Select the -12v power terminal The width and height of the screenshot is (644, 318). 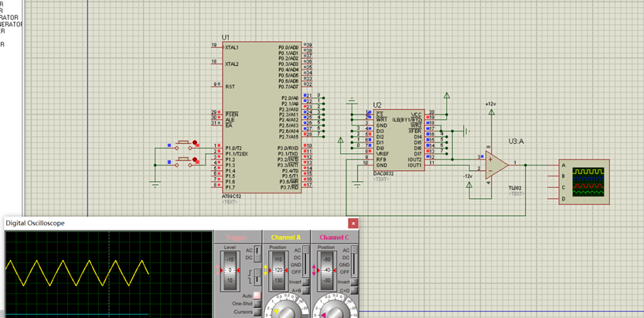pos(469,184)
